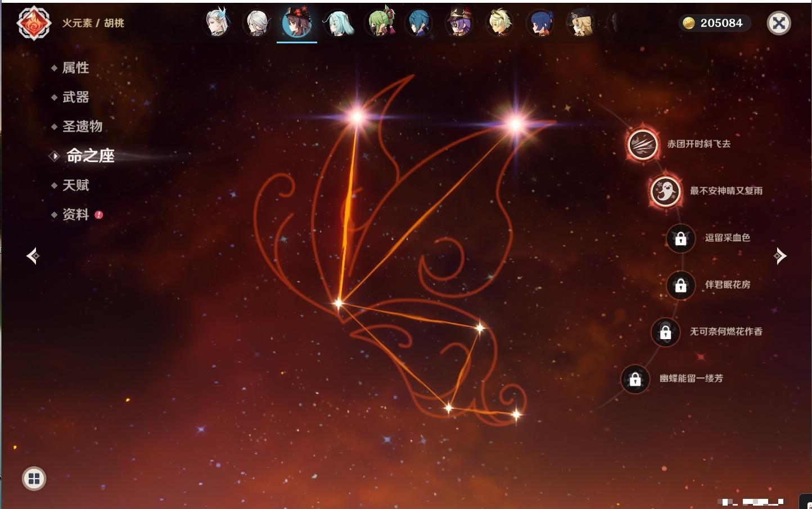Open the 赤团开时斜飞去 constellation node
The width and height of the screenshot is (812, 509).
(642, 145)
